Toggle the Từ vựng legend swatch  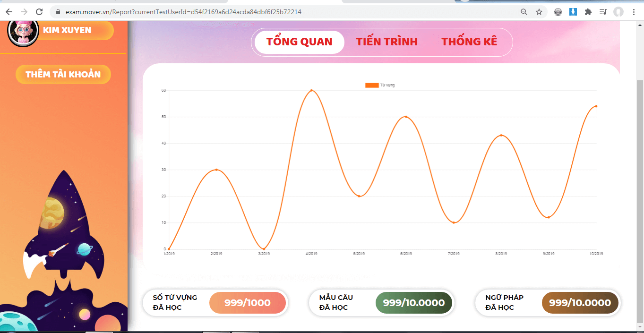(x=372, y=85)
